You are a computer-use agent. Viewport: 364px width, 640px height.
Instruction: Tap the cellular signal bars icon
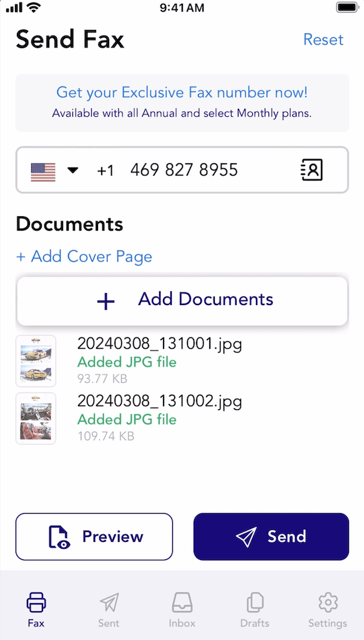tap(14, 7)
